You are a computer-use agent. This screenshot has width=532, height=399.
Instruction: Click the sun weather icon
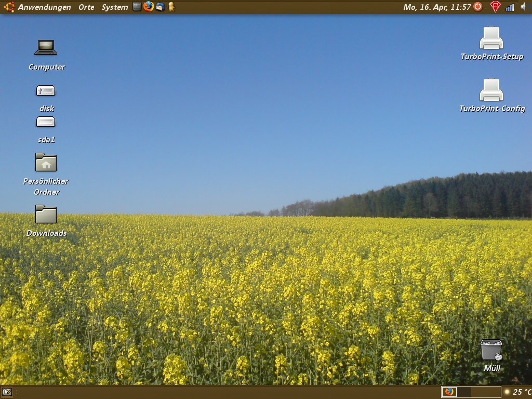point(507,392)
